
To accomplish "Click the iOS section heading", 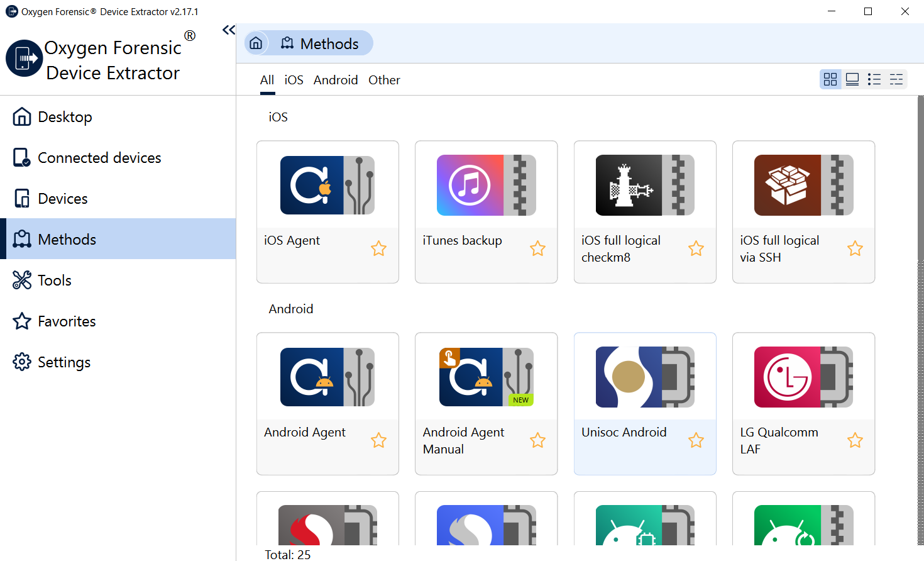I will tap(278, 117).
